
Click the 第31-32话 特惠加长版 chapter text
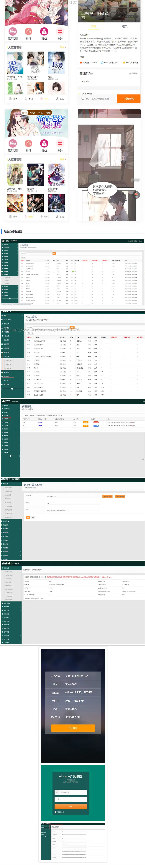[97, 99]
